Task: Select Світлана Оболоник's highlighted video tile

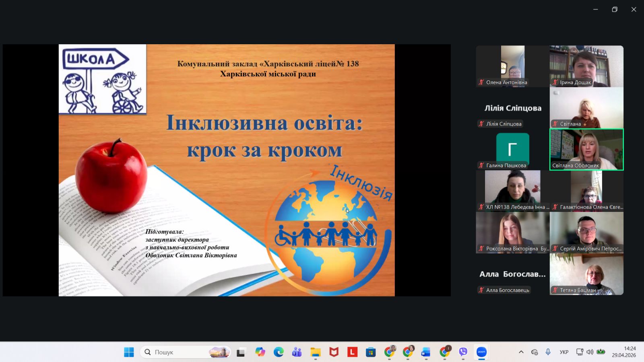Action: (x=586, y=149)
